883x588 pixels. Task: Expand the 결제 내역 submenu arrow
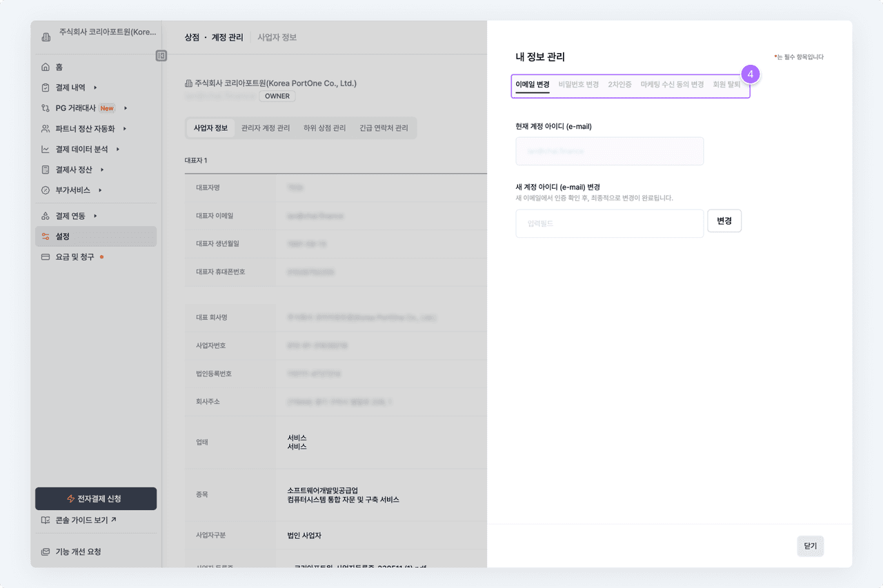pyautogui.click(x=95, y=88)
